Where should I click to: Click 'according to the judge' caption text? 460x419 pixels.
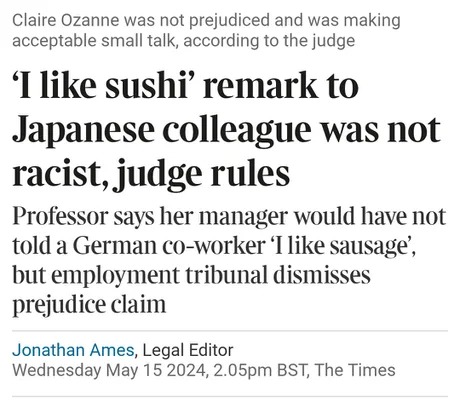269,41
